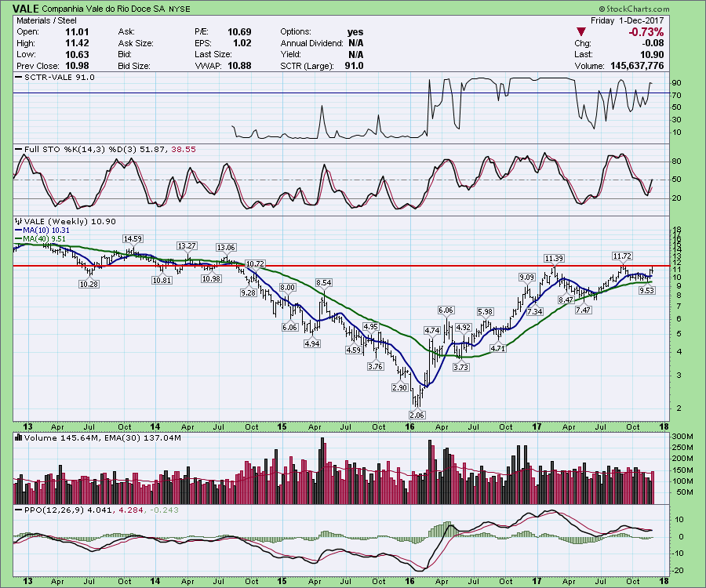Click the 6.06 peak label in 2016

coord(446,310)
